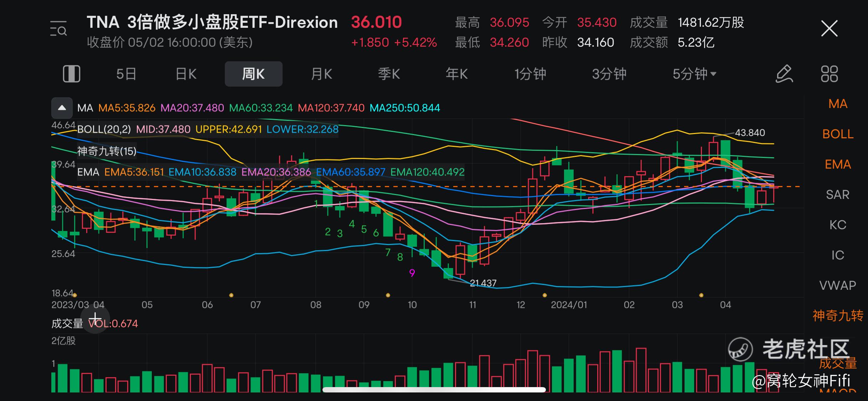Switch to 日K daily chart

(x=186, y=74)
